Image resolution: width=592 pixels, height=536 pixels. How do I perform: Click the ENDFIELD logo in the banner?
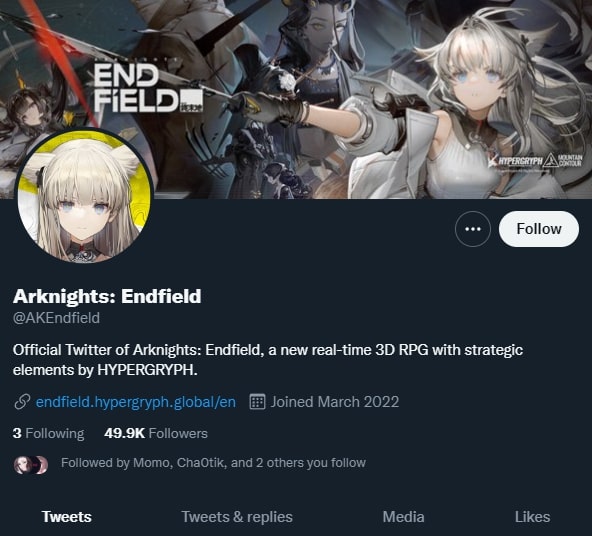pyautogui.click(x=148, y=88)
